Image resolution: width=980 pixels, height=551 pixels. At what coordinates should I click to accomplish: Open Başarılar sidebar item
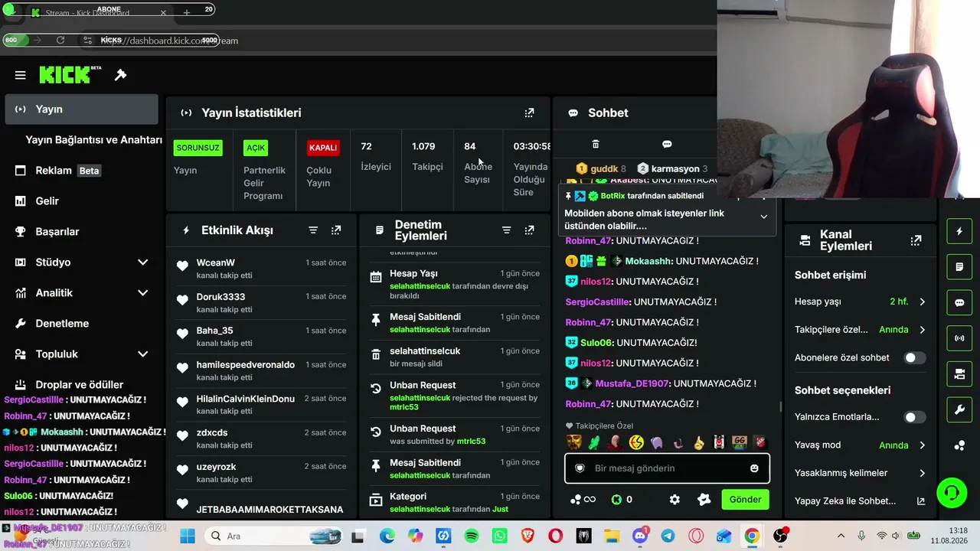82,232
